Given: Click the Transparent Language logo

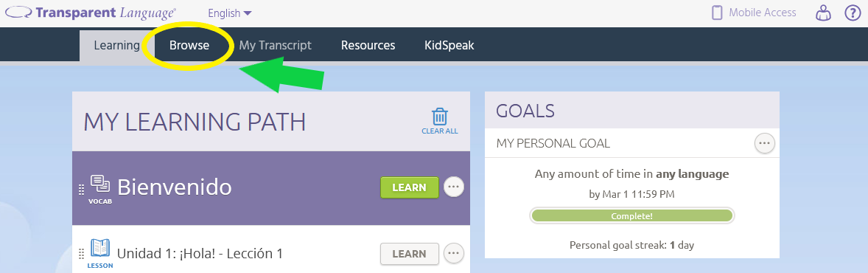Looking at the screenshot, I should point(91,13).
